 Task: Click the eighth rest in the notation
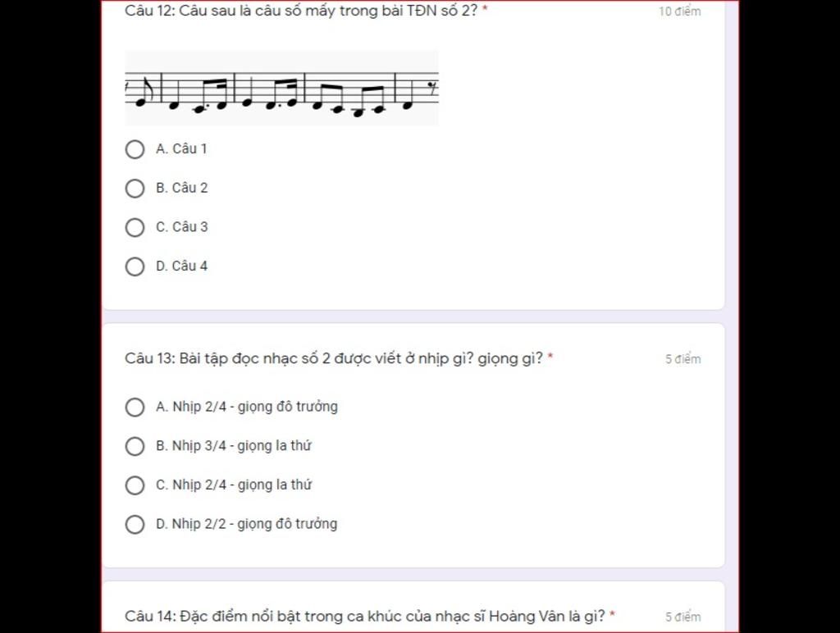pyautogui.click(x=431, y=89)
